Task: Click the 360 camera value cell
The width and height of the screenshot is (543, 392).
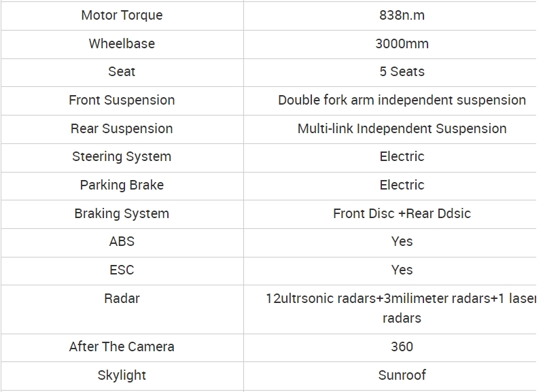Action: (402, 346)
